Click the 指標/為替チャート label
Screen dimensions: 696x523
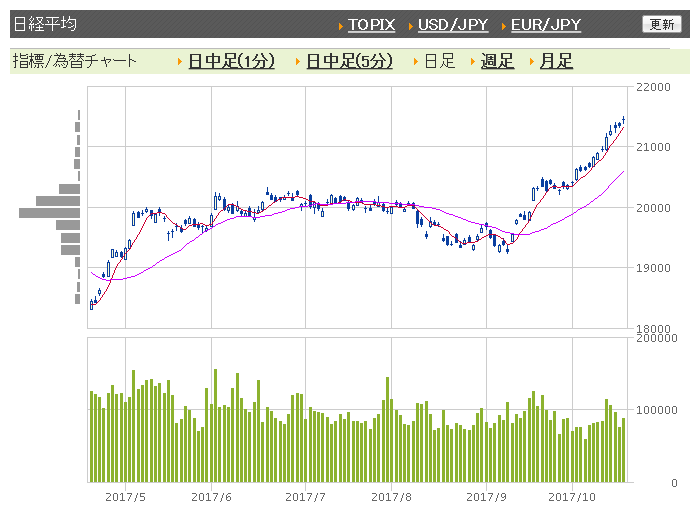click(74, 61)
